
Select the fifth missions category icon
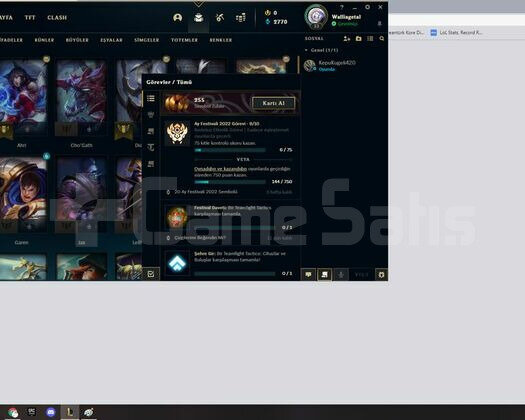click(151, 164)
